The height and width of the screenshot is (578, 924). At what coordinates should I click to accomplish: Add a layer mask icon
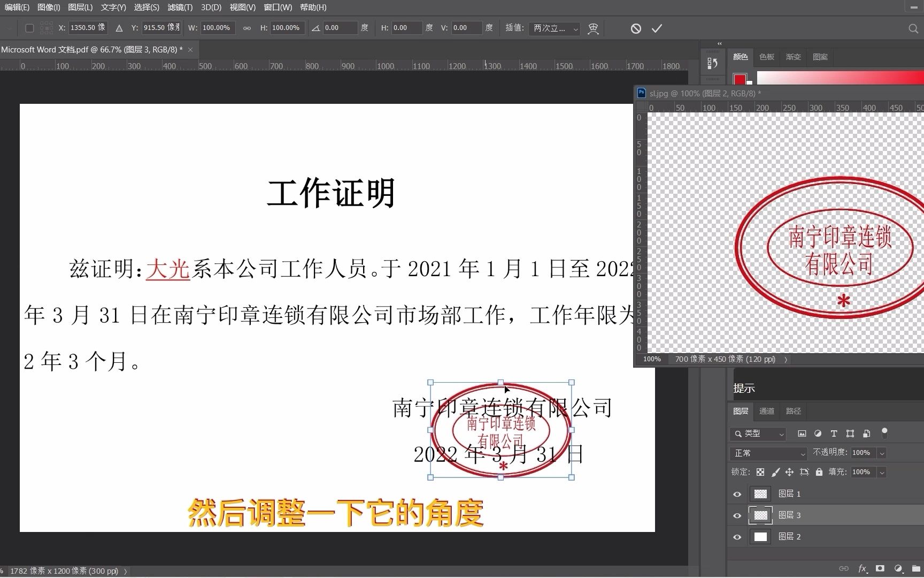[x=880, y=568]
